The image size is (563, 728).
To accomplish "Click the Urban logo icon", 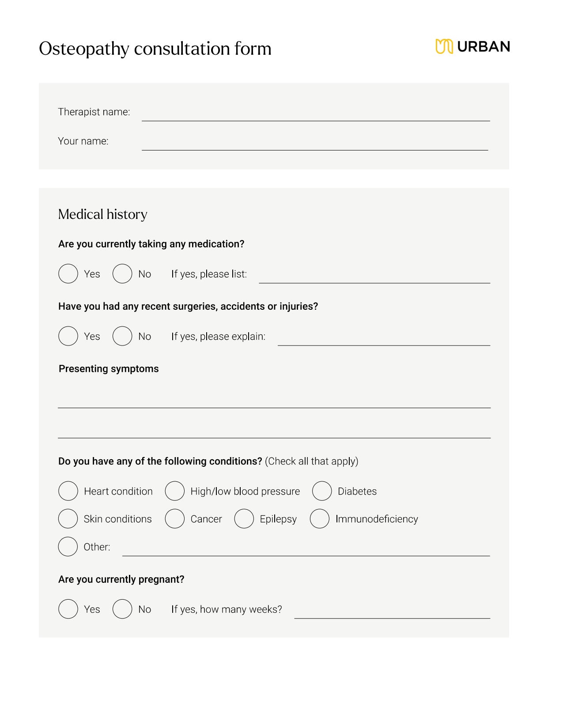I will [444, 46].
